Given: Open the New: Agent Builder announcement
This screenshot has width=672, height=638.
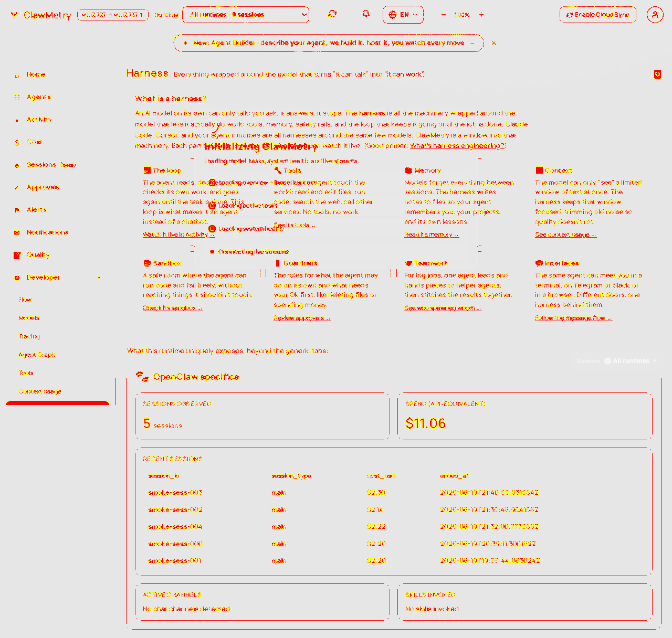Looking at the screenshot, I should click(329, 43).
